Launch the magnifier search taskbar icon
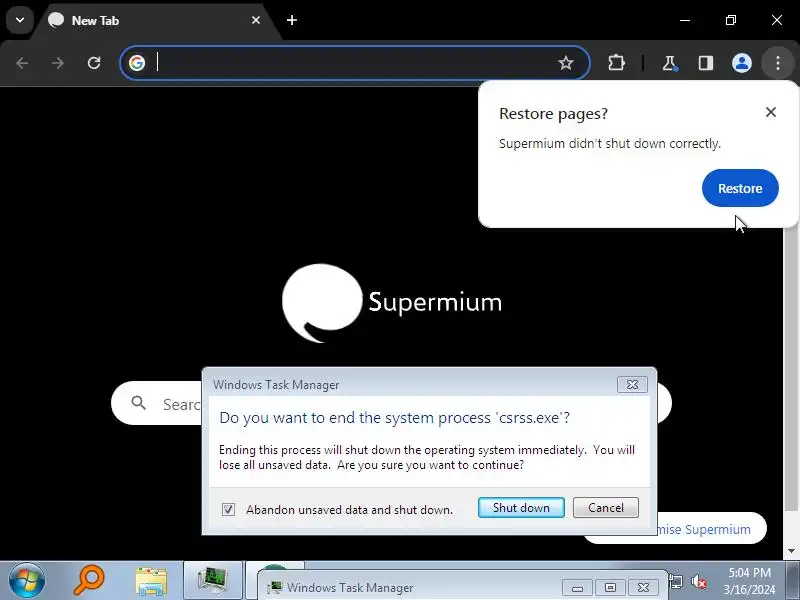The height and width of the screenshot is (600, 800). pos(88,581)
